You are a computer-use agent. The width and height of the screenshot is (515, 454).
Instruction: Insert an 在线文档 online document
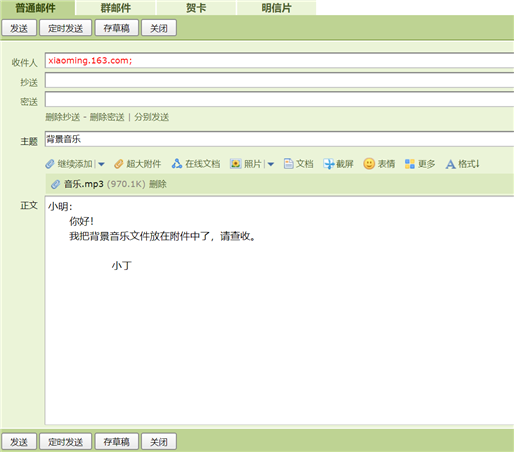[x=196, y=164]
